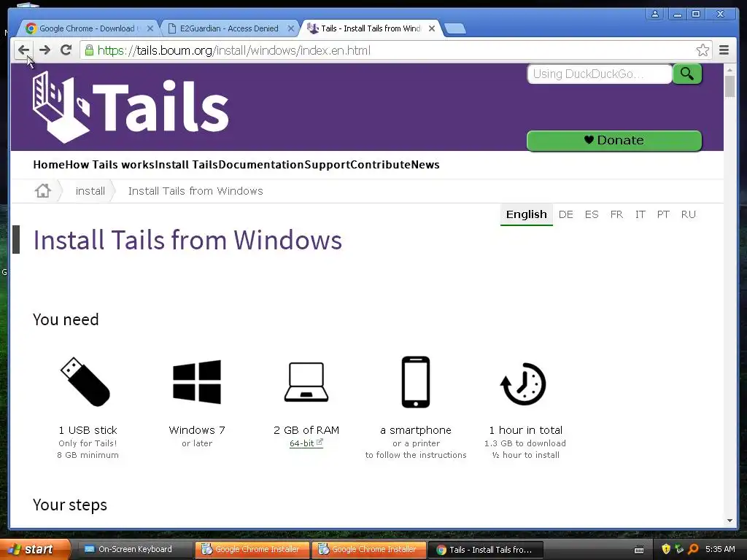Switch language to FR
The height and width of the screenshot is (560, 747).
[x=616, y=215]
